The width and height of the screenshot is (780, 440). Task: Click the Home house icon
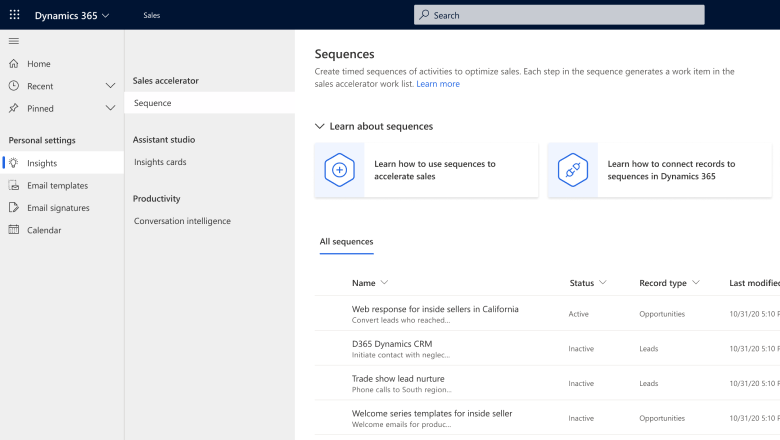[x=14, y=64]
